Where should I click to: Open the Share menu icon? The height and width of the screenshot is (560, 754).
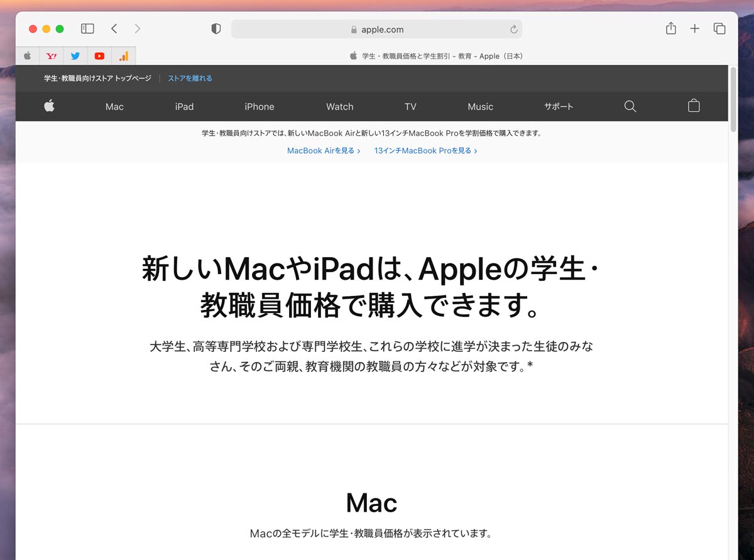[x=671, y=28]
